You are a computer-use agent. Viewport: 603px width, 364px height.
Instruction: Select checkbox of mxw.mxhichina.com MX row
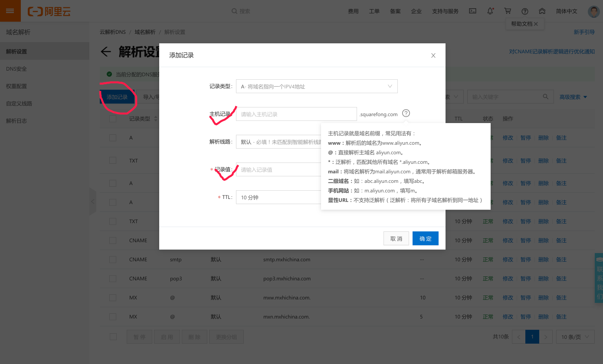pyautogui.click(x=113, y=298)
